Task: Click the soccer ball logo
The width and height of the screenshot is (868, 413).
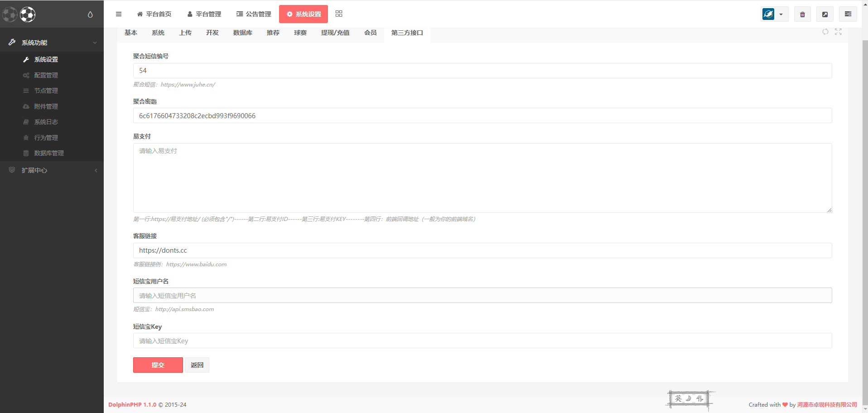Action: [x=27, y=14]
